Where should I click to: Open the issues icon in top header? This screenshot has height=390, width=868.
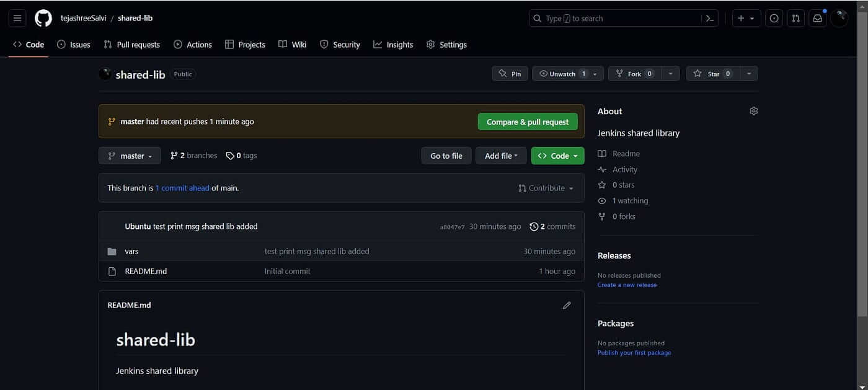(x=774, y=19)
